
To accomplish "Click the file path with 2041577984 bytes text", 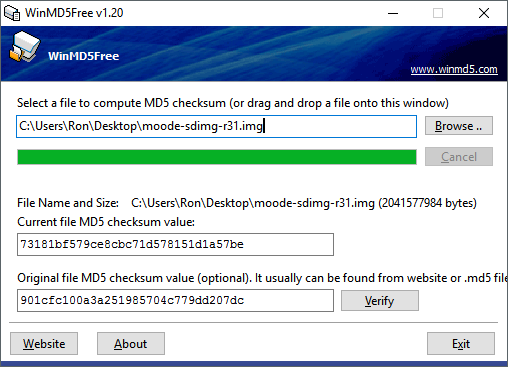I will tap(304, 203).
